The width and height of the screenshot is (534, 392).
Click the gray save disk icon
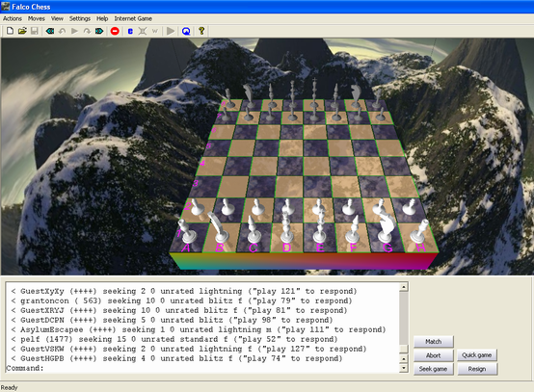click(x=35, y=32)
